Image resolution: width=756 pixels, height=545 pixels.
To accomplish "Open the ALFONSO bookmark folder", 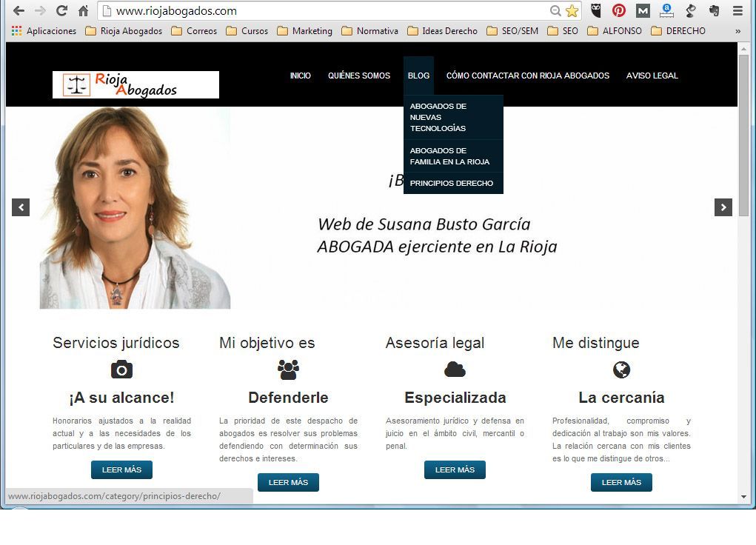I will pyautogui.click(x=615, y=31).
